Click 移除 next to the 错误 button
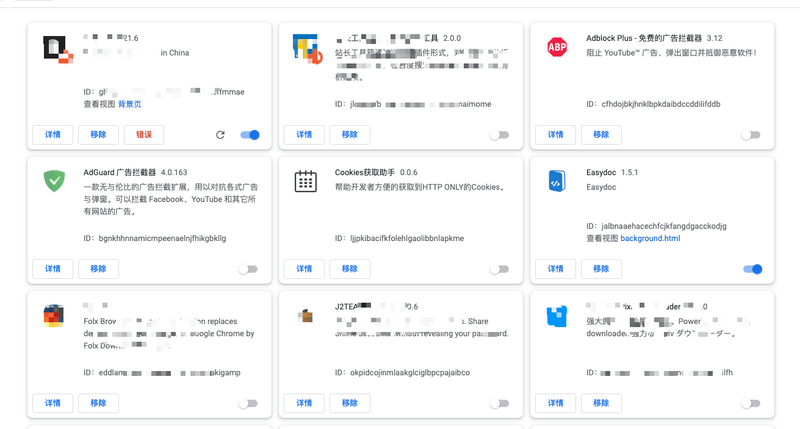This screenshot has width=800, height=429. click(98, 135)
